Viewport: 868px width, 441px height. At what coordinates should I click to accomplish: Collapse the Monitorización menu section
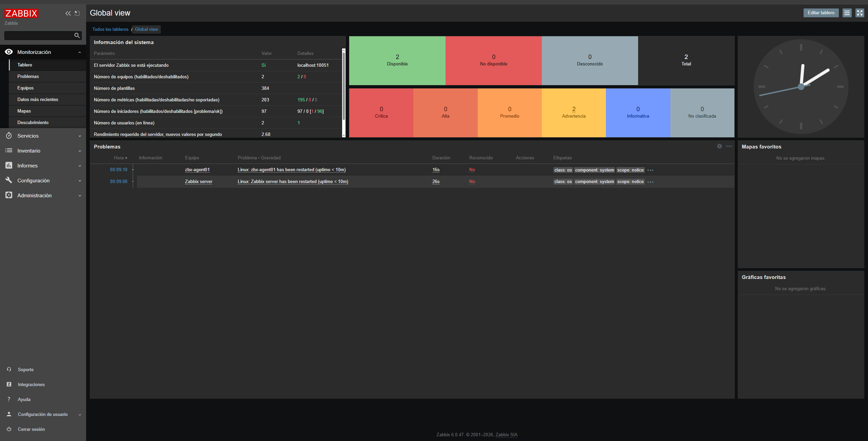tap(80, 52)
